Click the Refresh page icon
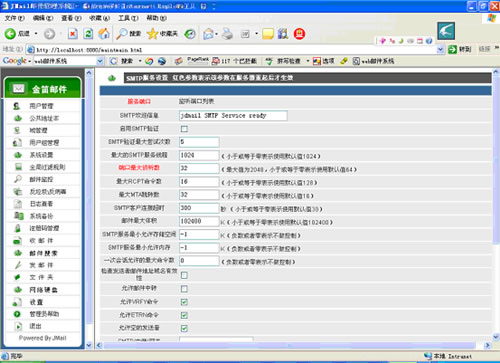Image resolution: width=500 pixels, height=363 pixels. point(88,33)
